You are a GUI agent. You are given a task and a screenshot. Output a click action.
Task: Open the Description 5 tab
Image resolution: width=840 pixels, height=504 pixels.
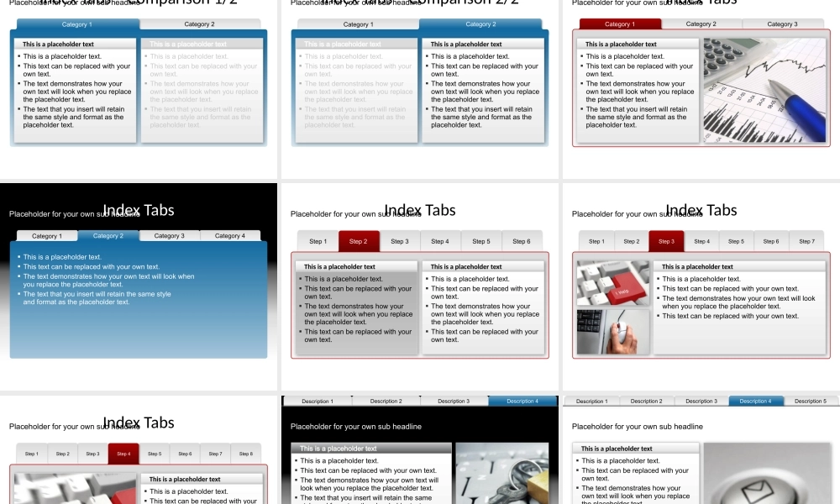[x=810, y=402]
